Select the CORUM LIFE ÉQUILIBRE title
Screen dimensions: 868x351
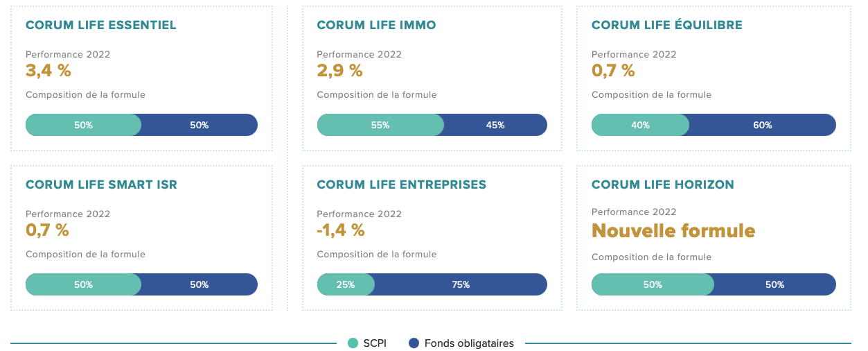pos(666,25)
